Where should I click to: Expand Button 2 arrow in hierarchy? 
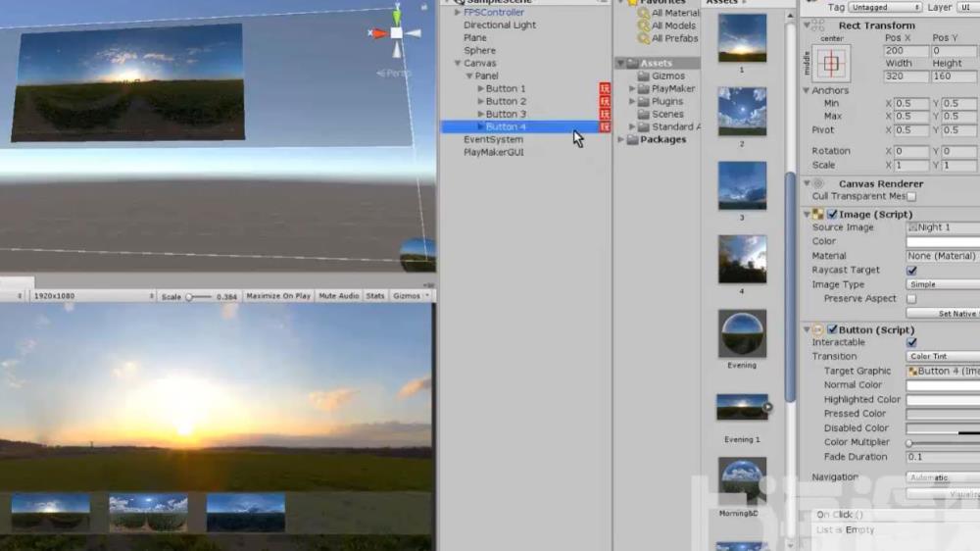480,101
